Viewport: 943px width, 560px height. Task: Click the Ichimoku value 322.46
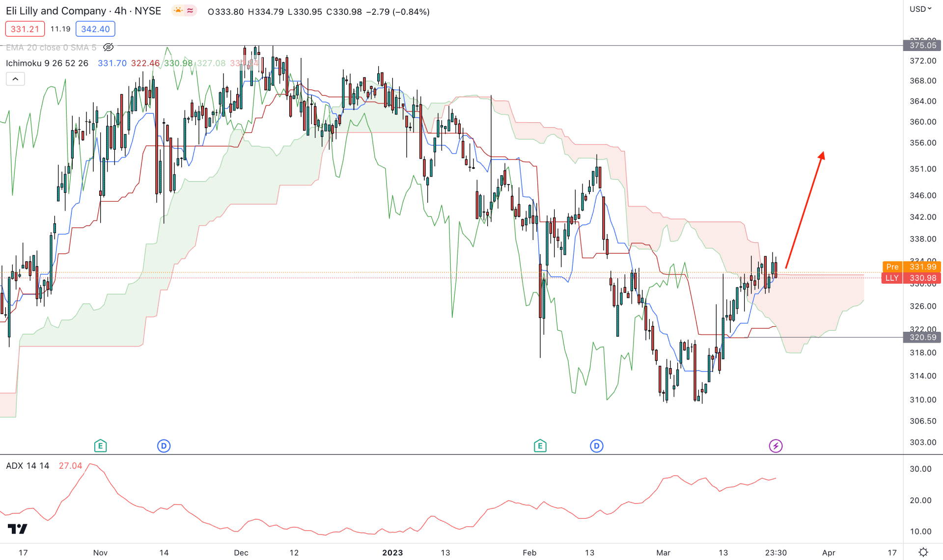tap(145, 63)
